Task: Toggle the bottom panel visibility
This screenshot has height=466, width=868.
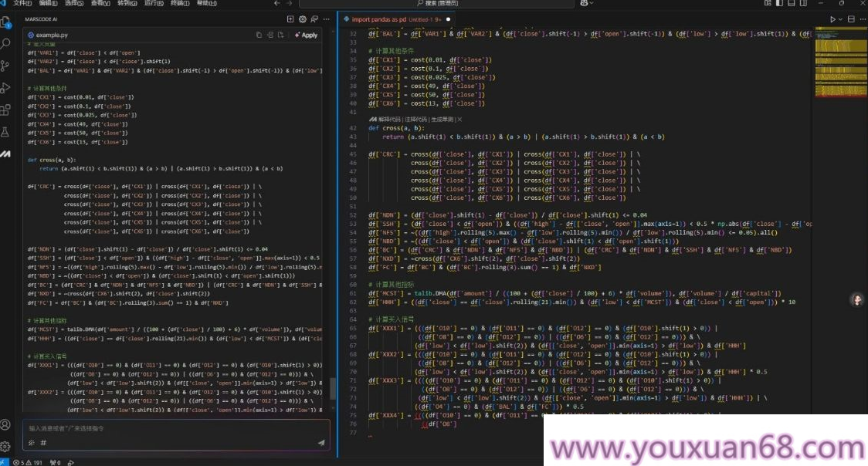Action: (x=792, y=4)
